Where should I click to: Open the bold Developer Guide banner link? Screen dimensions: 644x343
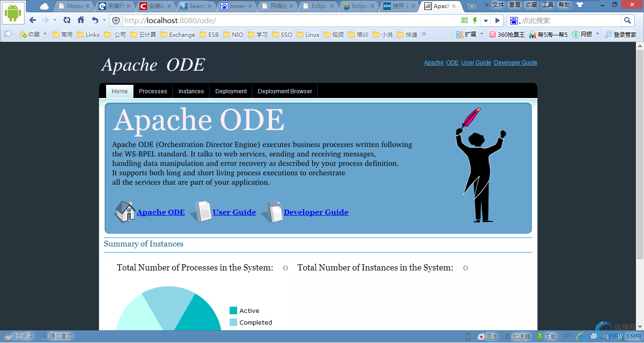point(316,212)
